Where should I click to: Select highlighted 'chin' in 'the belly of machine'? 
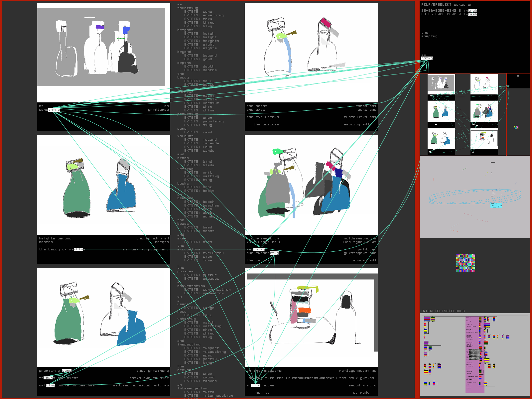[78, 249]
